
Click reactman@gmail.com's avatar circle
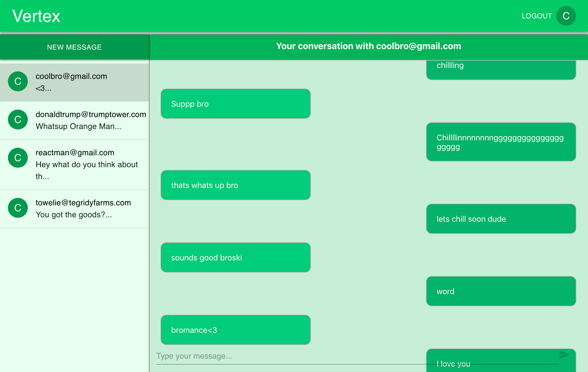tap(18, 158)
